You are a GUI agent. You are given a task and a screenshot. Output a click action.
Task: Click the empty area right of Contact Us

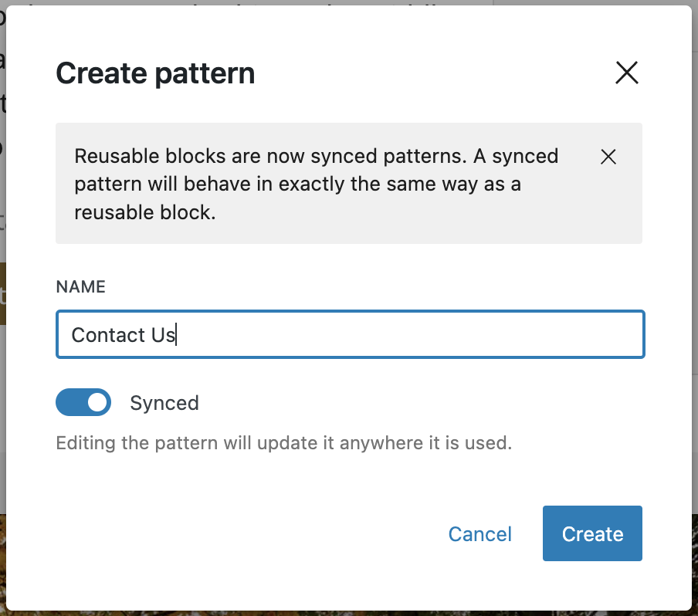point(409,334)
